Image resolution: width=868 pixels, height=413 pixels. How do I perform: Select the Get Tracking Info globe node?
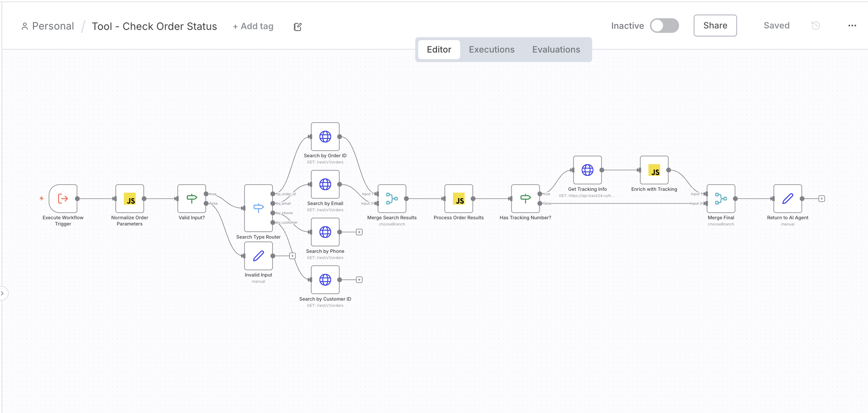(x=587, y=170)
